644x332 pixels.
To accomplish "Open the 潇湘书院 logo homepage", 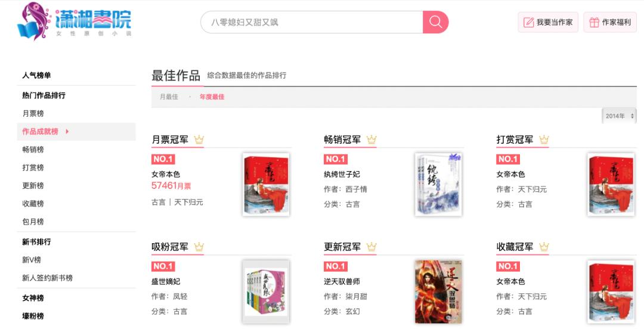I will 74,21.
